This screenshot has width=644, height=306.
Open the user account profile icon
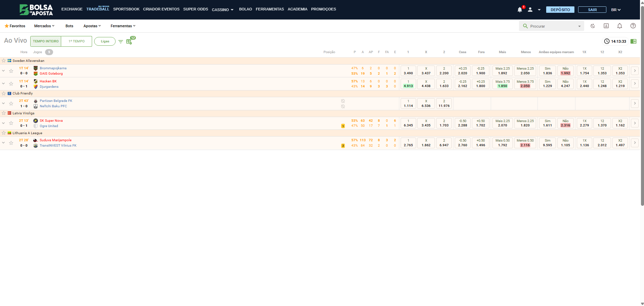(530, 10)
